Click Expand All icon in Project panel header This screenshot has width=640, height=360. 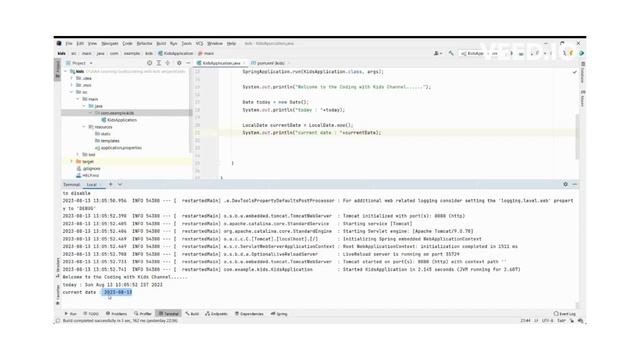[159, 63]
